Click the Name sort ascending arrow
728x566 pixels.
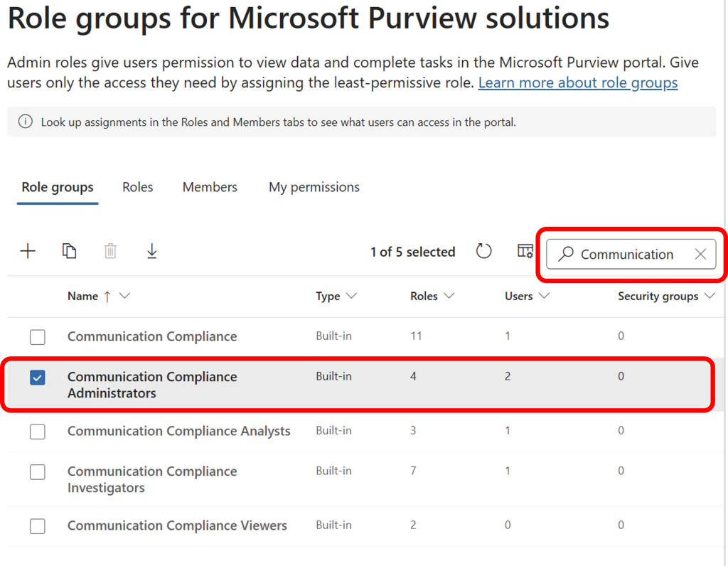point(107,297)
